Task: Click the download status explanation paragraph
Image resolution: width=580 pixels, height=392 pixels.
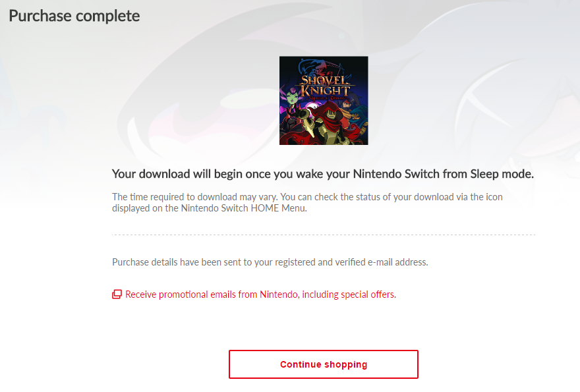Action: pyautogui.click(x=307, y=202)
